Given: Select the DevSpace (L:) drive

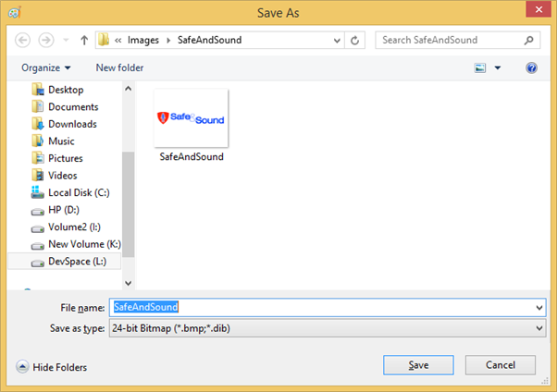Looking at the screenshot, I should (x=77, y=262).
